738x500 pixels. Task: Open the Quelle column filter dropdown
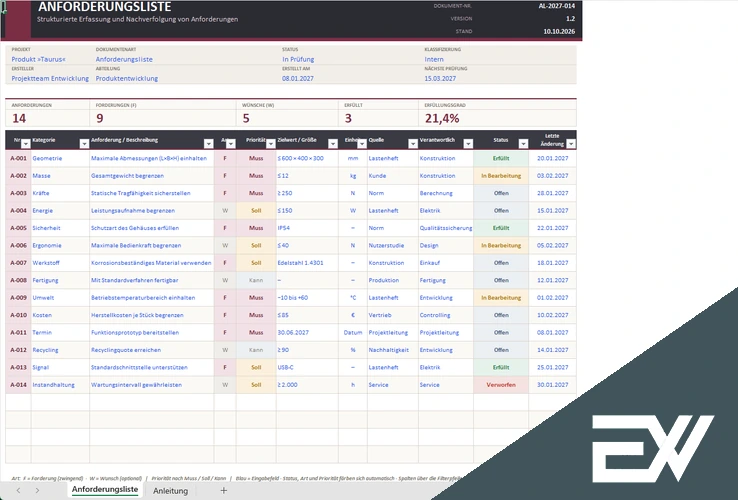[413, 144]
